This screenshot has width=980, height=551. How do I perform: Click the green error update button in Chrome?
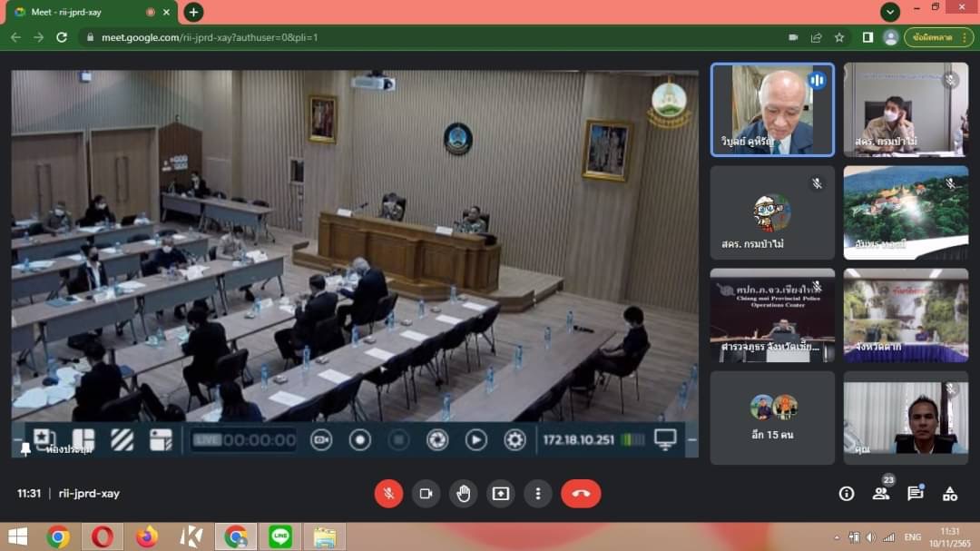pyautogui.click(x=939, y=37)
